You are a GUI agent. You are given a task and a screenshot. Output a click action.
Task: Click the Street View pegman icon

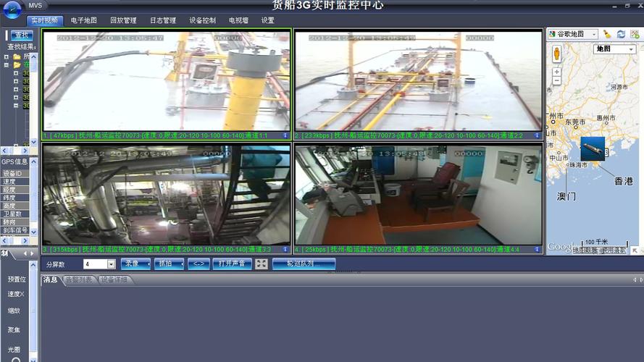(556, 54)
